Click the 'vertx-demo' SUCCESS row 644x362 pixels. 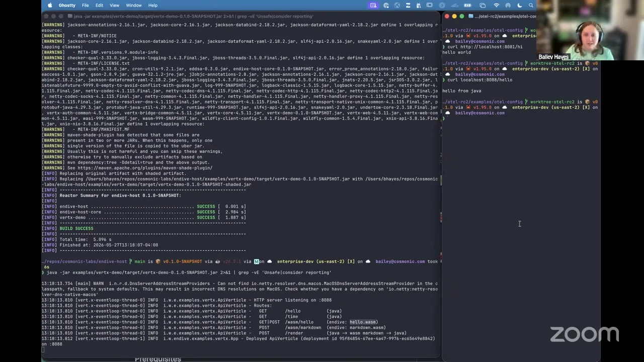pyautogui.click(x=143, y=217)
